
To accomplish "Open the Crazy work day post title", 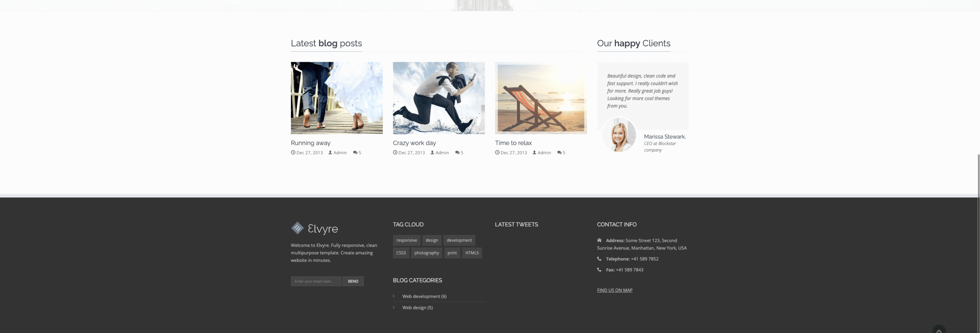I will coord(414,143).
